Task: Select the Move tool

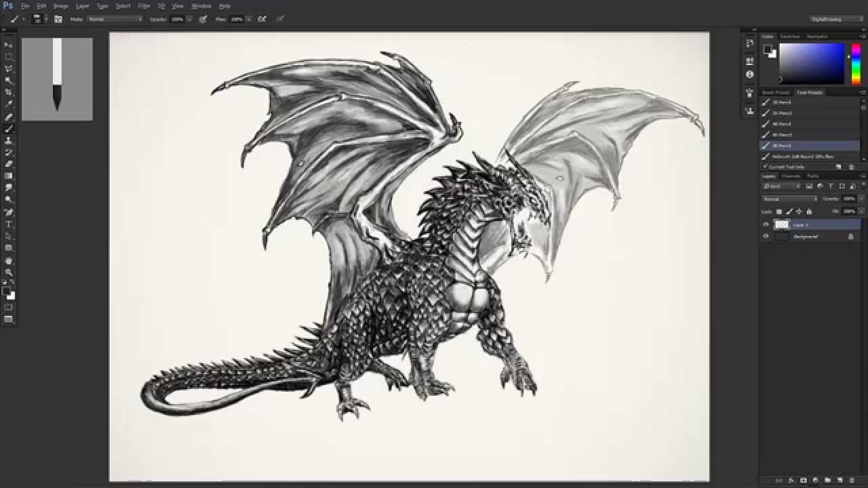Action: pos(9,43)
